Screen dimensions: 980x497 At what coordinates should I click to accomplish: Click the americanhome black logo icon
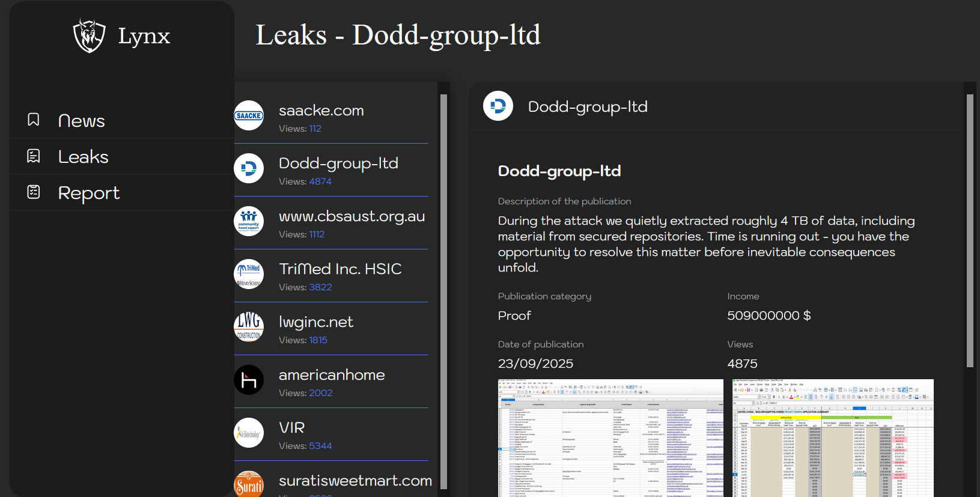[249, 380]
